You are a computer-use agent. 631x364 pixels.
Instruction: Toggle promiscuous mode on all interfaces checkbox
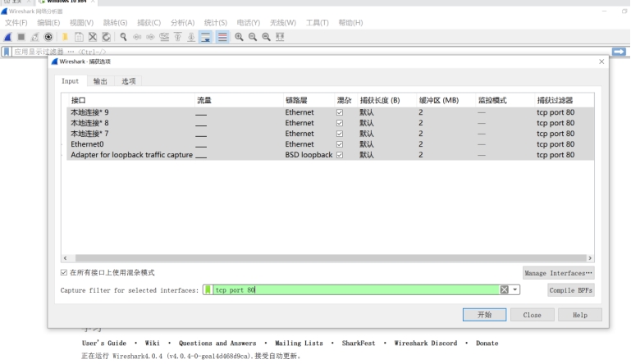[65, 273]
